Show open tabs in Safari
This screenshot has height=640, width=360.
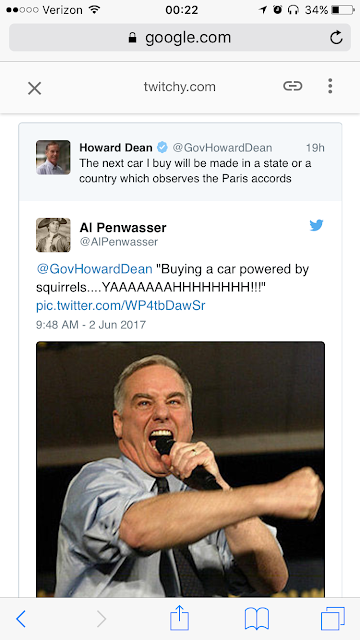(x=333, y=619)
